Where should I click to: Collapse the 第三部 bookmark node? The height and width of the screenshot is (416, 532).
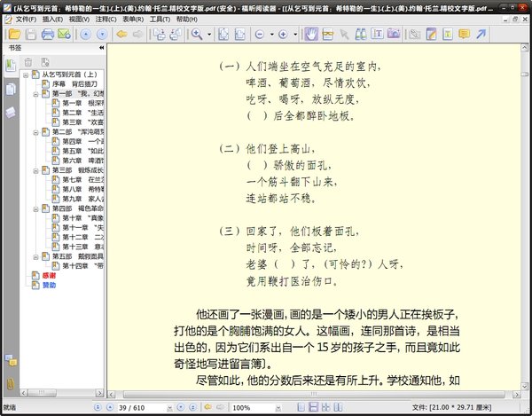(x=35, y=171)
